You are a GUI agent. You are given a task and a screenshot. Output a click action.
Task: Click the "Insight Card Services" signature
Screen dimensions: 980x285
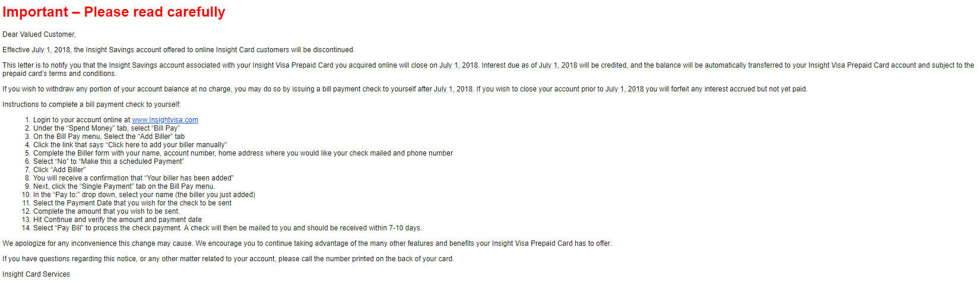click(36, 274)
